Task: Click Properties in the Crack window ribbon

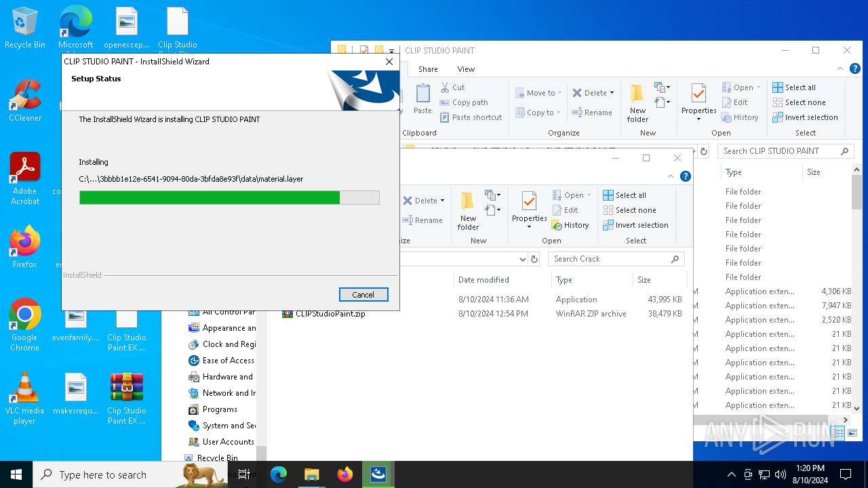Action: 530,211
